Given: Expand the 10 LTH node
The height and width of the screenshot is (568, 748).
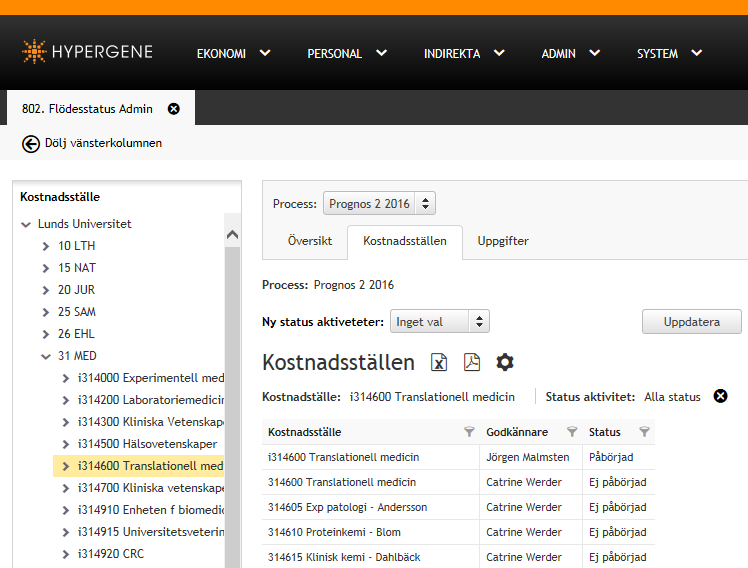Looking at the screenshot, I should tap(46, 246).
